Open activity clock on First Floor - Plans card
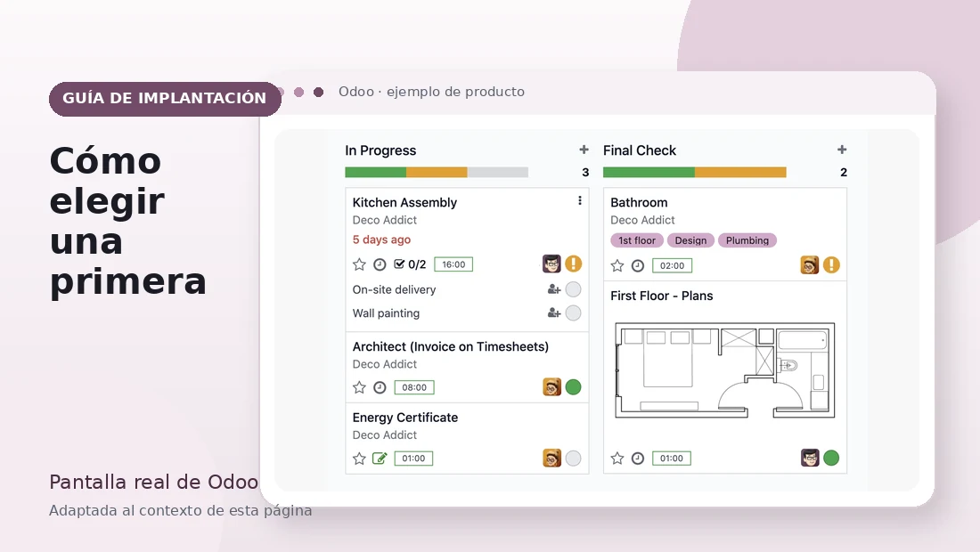Image resolution: width=980 pixels, height=552 pixels. click(638, 459)
